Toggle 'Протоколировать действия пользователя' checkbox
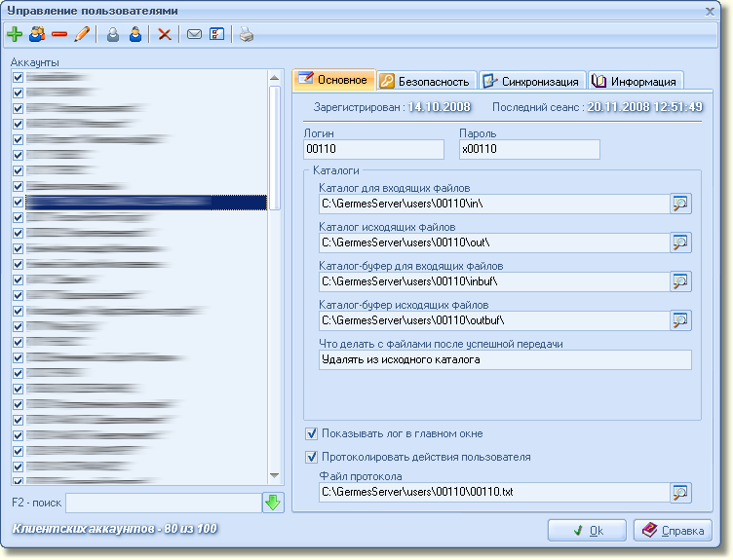Screen dimensions: 733x560 click(x=311, y=457)
